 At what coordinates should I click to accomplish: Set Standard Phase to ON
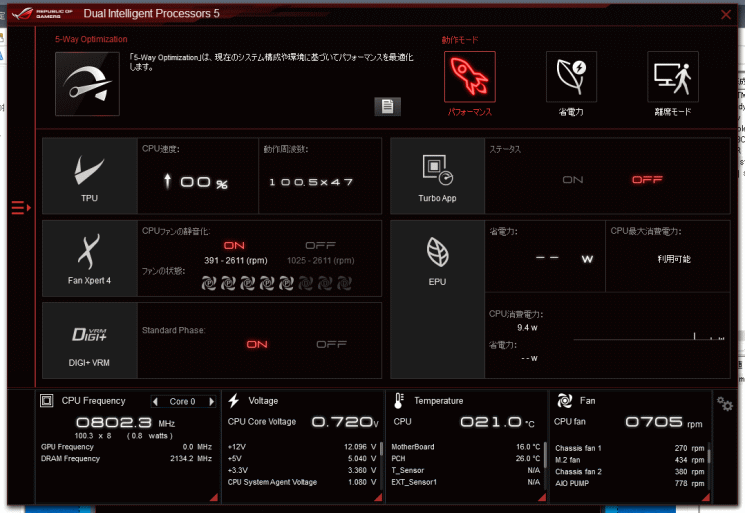point(257,344)
